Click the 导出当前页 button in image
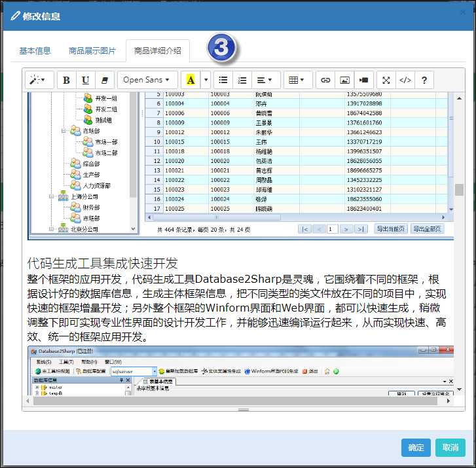The height and width of the screenshot is (468, 476). click(390, 229)
